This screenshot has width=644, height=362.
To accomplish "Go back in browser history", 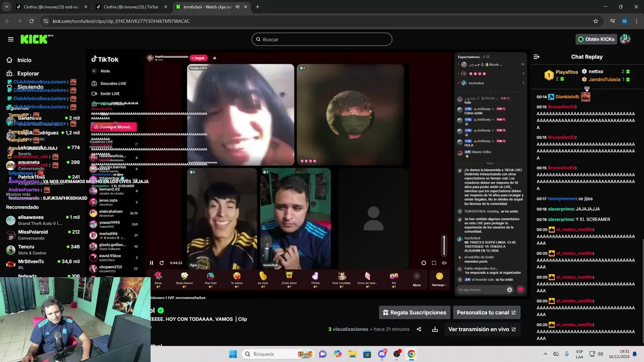I will (8, 21).
